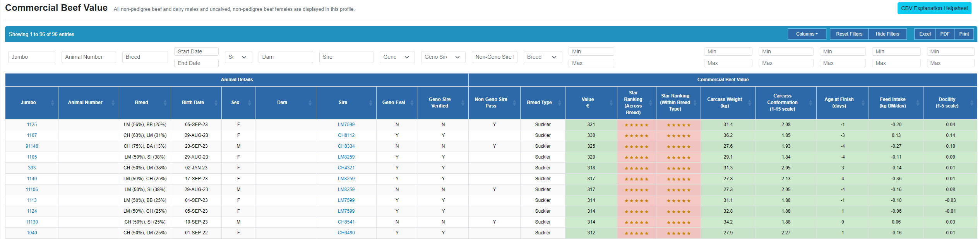Click sort arrows on Animal Number header

pyautogui.click(x=113, y=102)
